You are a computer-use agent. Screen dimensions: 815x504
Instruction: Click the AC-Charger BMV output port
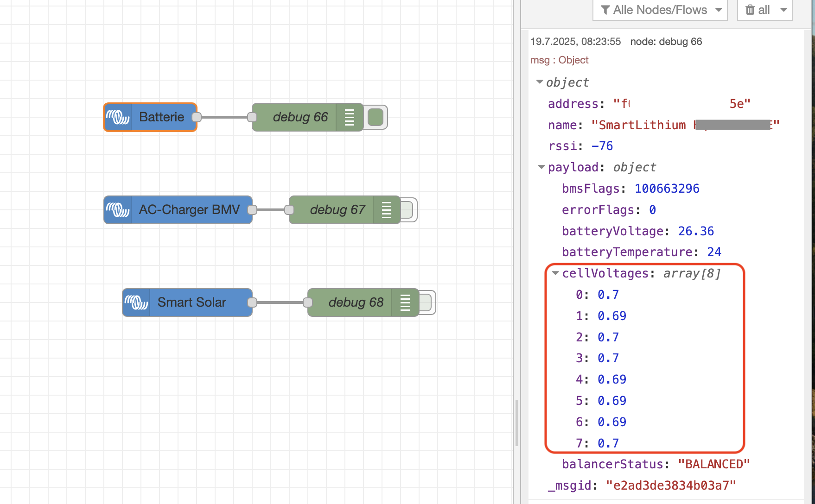(252, 210)
